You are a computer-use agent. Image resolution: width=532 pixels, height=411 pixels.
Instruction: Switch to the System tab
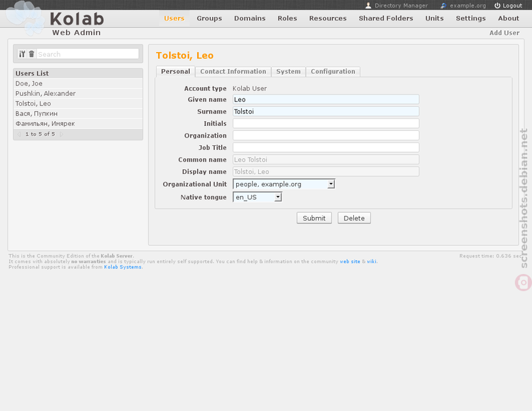coord(288,71)
